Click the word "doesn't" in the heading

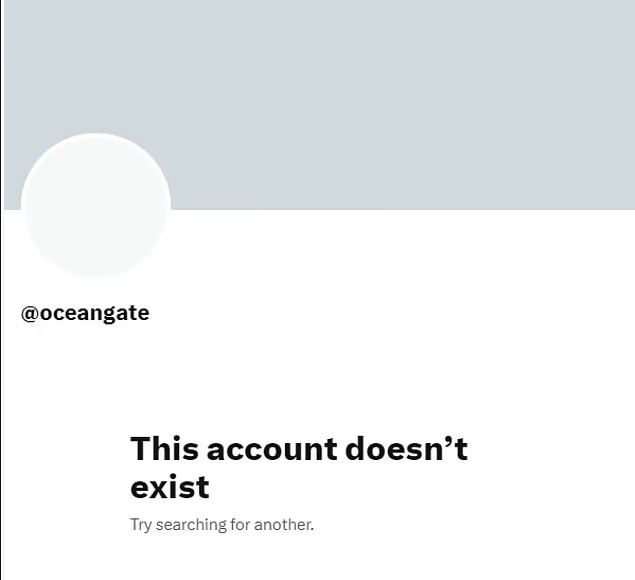point(407,448)
